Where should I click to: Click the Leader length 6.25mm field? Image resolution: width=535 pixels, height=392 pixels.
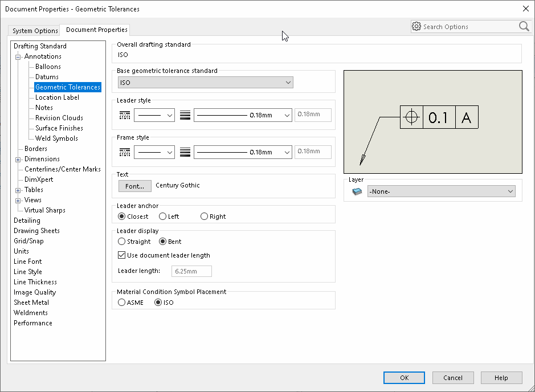191,271
